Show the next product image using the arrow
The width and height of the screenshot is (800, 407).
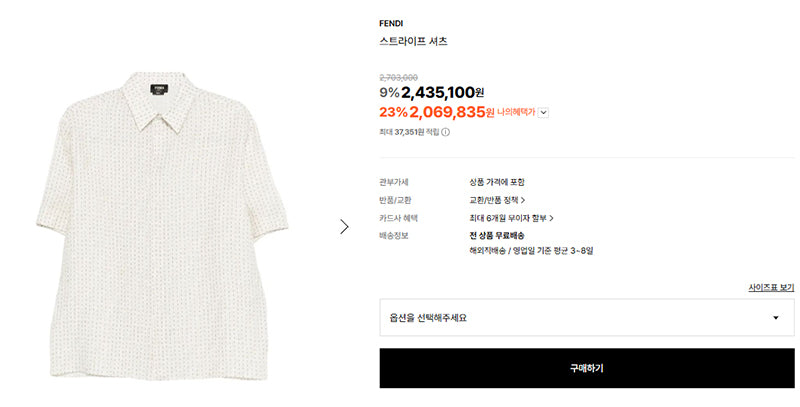pos(344,226)
